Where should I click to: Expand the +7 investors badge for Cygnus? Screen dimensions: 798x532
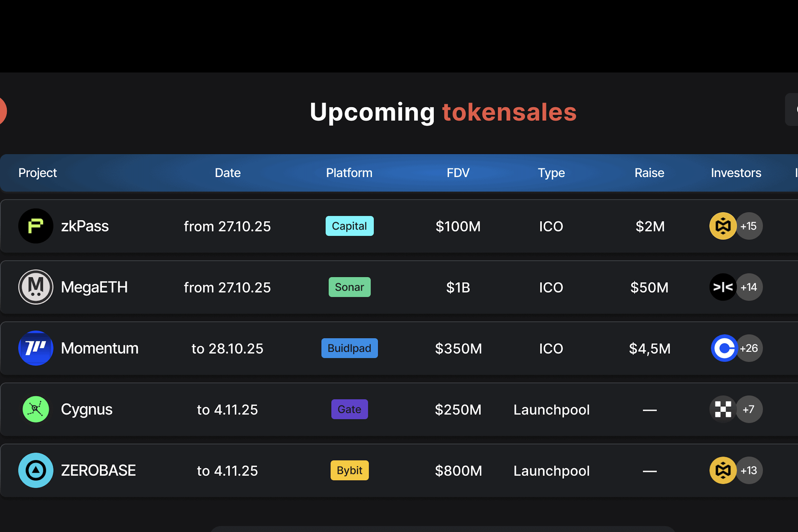point(749,409)
